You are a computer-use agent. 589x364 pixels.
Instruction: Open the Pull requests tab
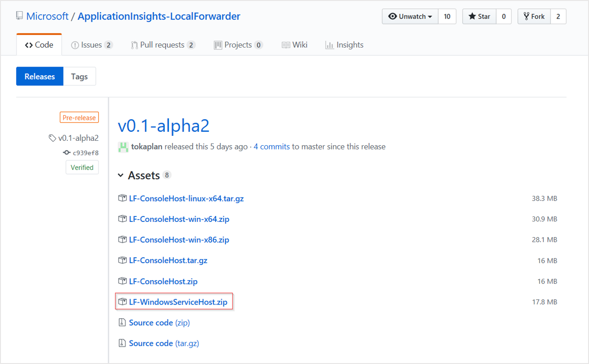click(163, 45)
